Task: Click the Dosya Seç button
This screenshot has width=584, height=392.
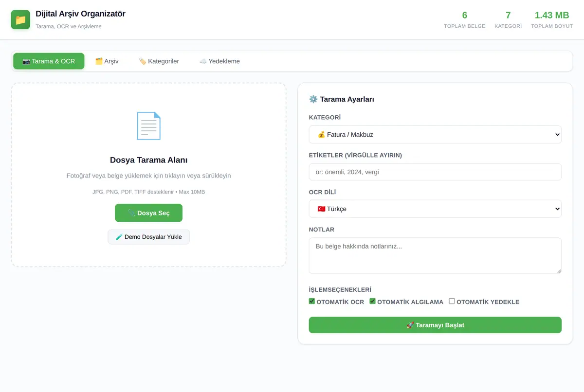Action: click(x=148, y=213)
